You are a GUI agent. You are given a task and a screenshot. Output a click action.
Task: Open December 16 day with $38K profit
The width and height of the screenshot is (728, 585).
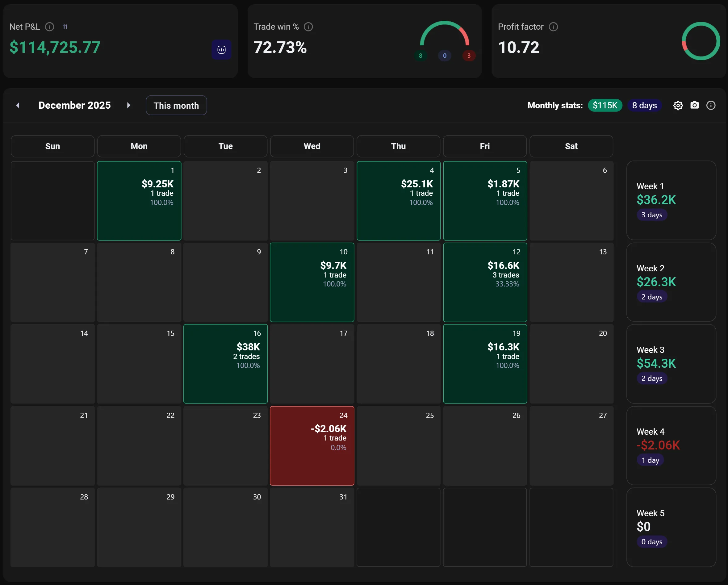point(225,364)
